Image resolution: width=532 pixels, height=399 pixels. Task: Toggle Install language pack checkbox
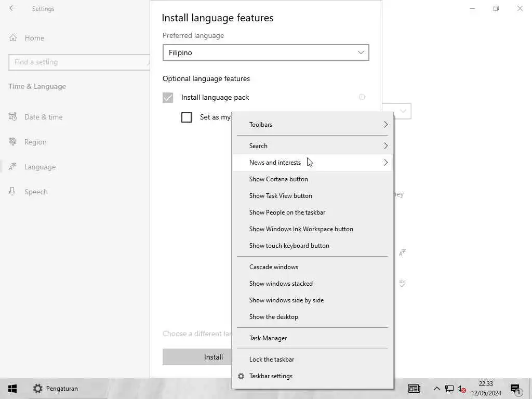click(x=168, y=98)
